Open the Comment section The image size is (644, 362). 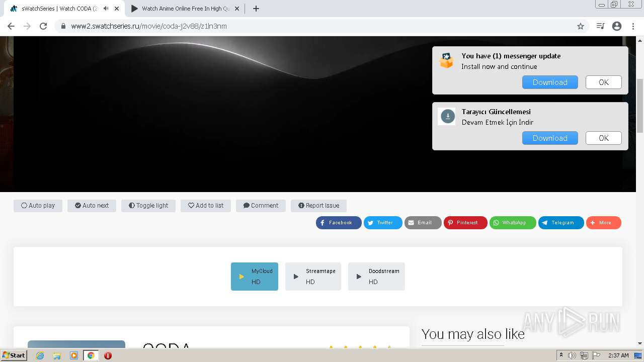point(261,206)
